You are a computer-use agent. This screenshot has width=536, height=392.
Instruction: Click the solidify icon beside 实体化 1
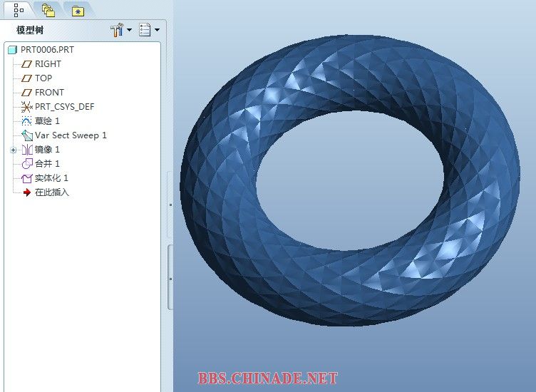point(26,178)
